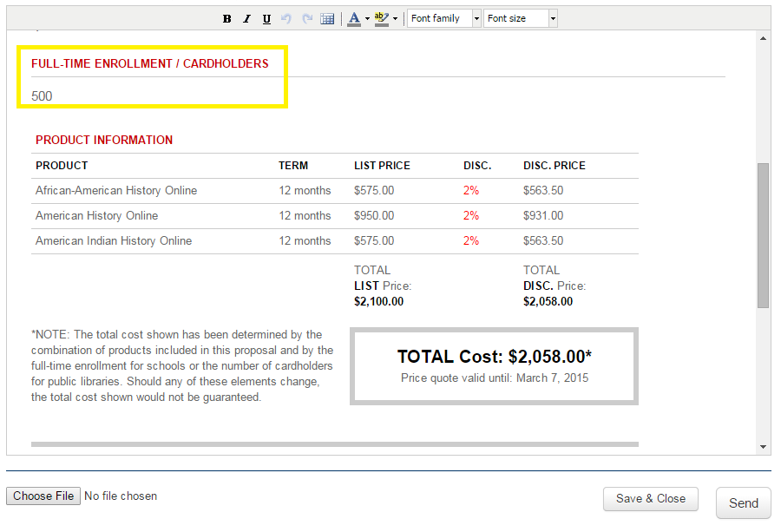Screen dimensions: 781x532
Task: Toggle bold formatting in the editor toolbar
Action: click(226, 19)
